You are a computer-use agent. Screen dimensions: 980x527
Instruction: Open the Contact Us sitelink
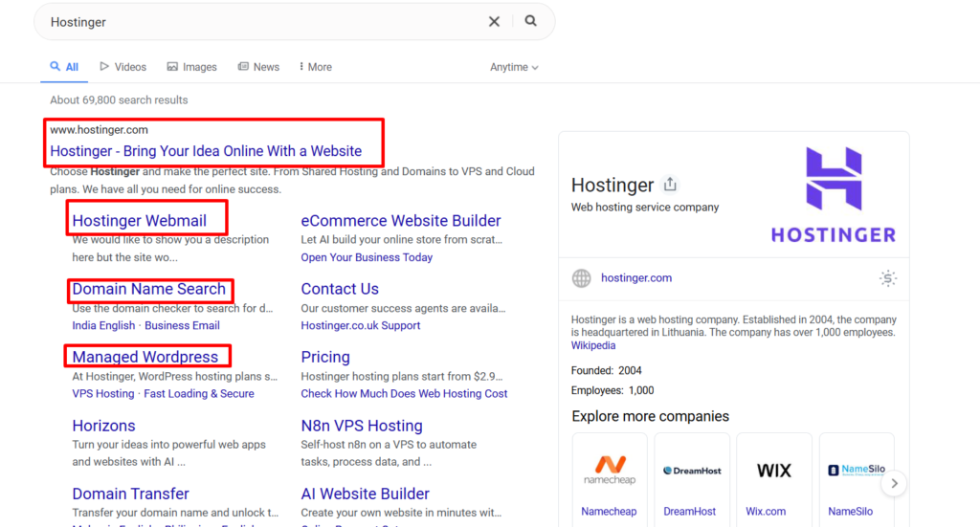tap(340, 289)
